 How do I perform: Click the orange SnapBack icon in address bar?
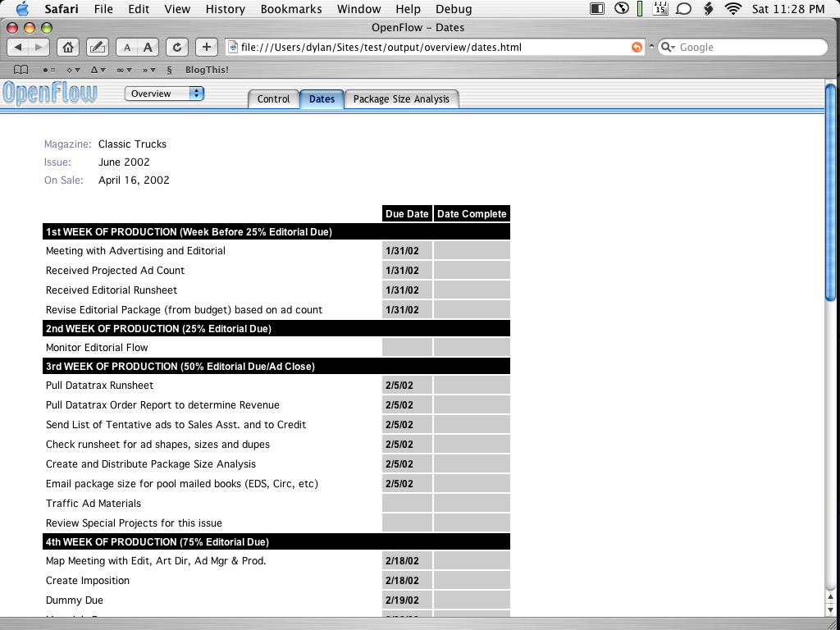(x=637, y=47)
